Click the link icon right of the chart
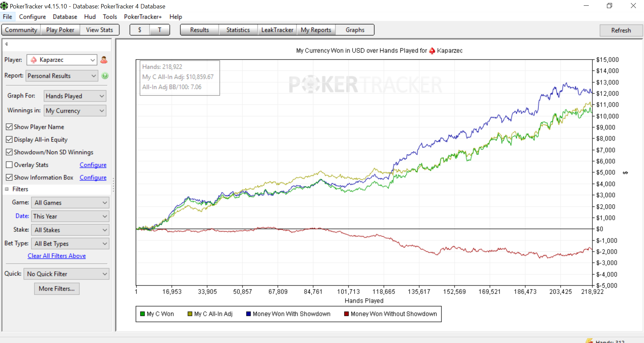This screenshot has width=644, height=343. (x=625, y=173)
